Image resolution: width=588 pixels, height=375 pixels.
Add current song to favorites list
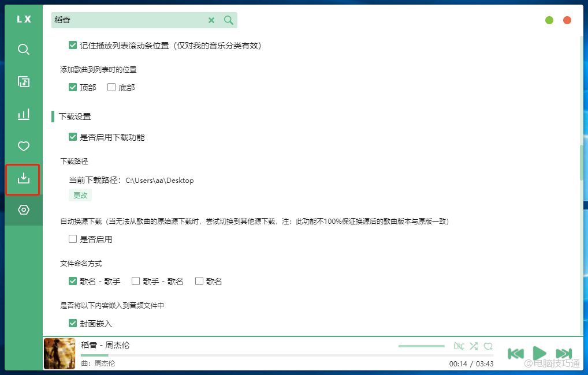489,346
